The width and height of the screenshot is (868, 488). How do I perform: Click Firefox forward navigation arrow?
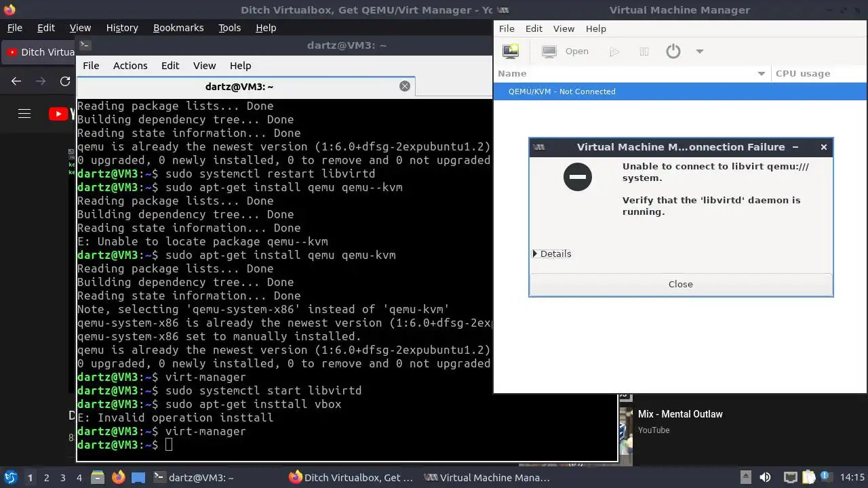[41, 81]
